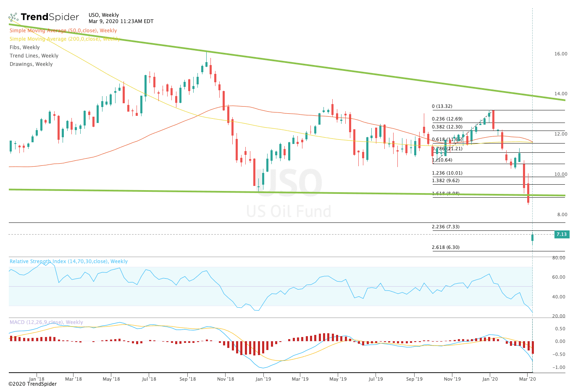
Task: Click the MACD -1.00 axis value
Action: coord(560,367)
